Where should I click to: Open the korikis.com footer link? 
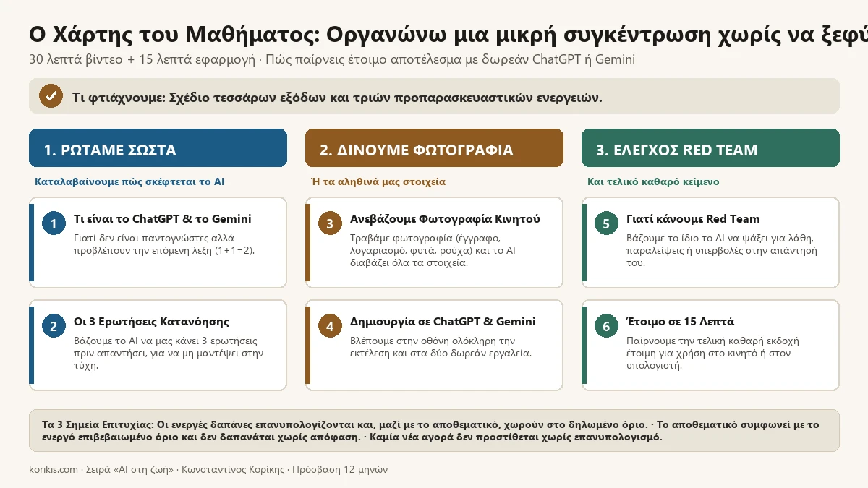click(x=53, y=469)
